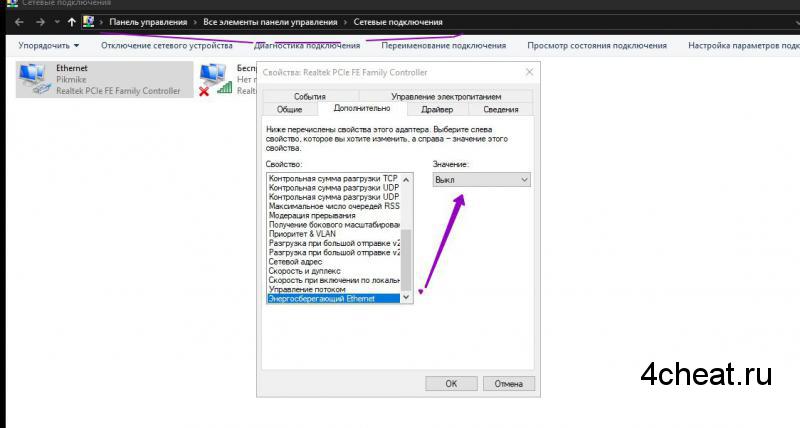The image size is (800, 428).
Task: Open the События tab
Action: coord(309,95)
